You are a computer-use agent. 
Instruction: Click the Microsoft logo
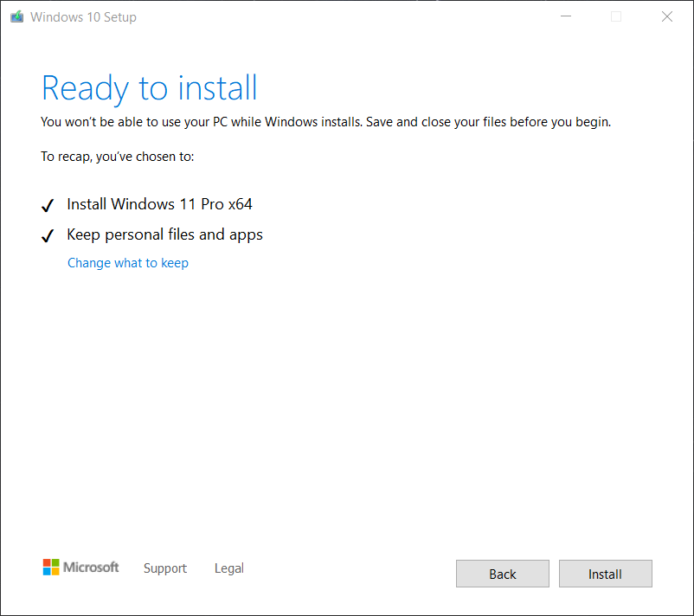(80, 567)
